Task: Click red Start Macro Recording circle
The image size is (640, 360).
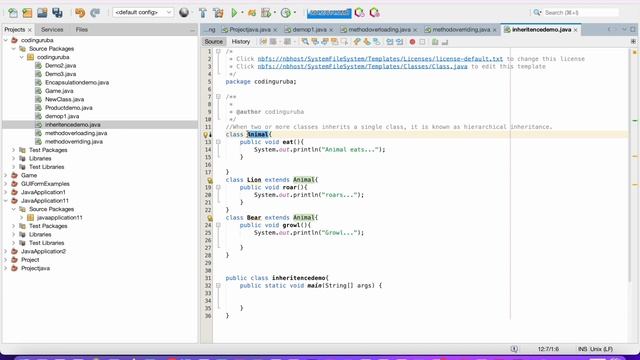Action: point(412,42)
